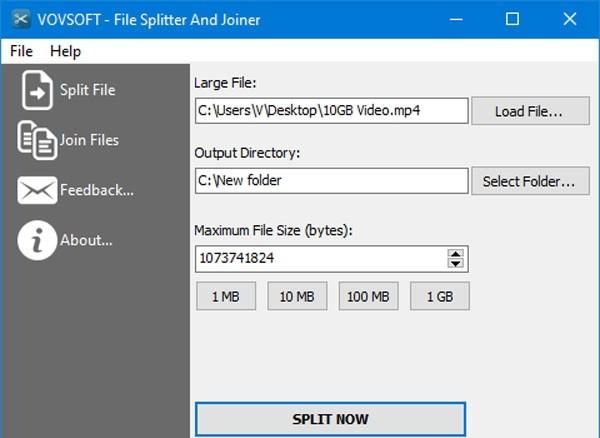Click the About info circle icon
This screenshot has width=600, height=438.
click(x=37, y=240)
